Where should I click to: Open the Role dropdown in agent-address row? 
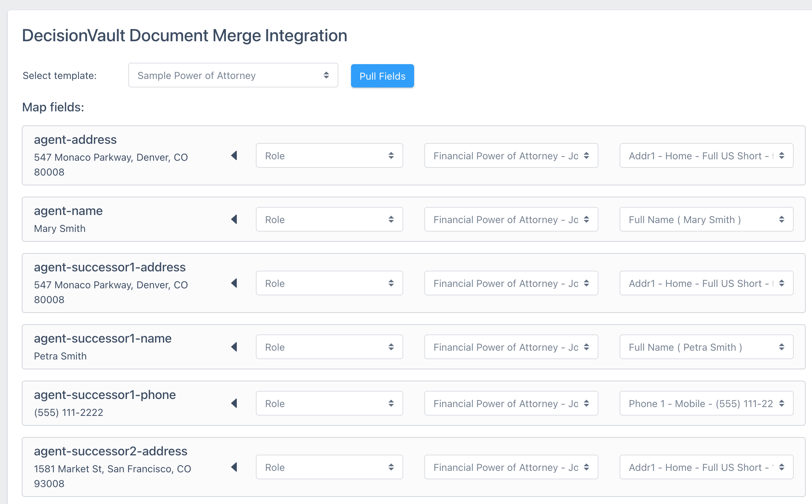click(329, 155)
